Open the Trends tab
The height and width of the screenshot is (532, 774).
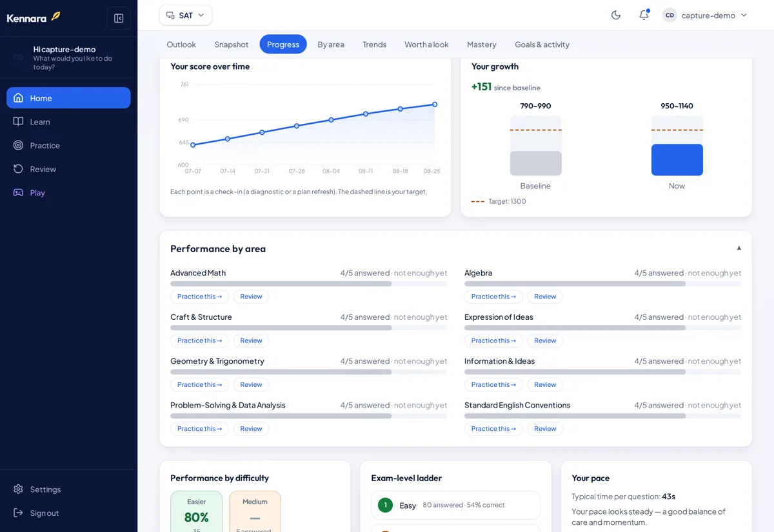(x=374, y=44)
